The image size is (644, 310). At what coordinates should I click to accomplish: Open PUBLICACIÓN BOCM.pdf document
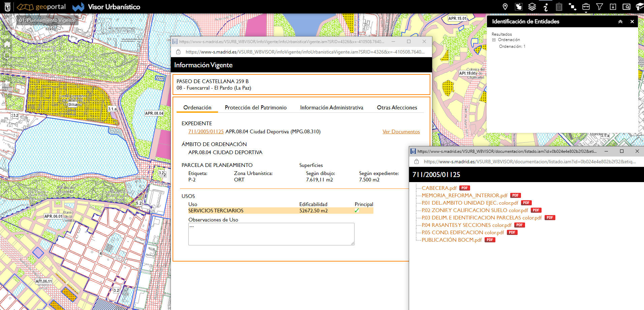(452, 240)
